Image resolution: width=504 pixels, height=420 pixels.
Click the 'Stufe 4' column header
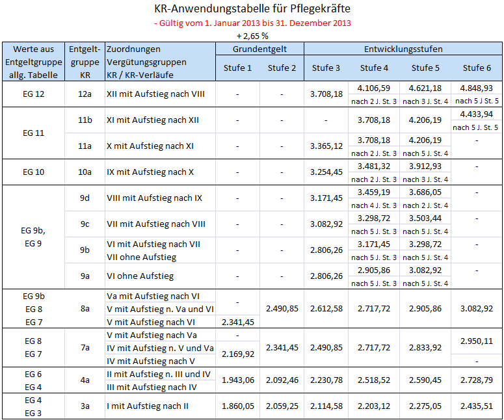point(374,68)
